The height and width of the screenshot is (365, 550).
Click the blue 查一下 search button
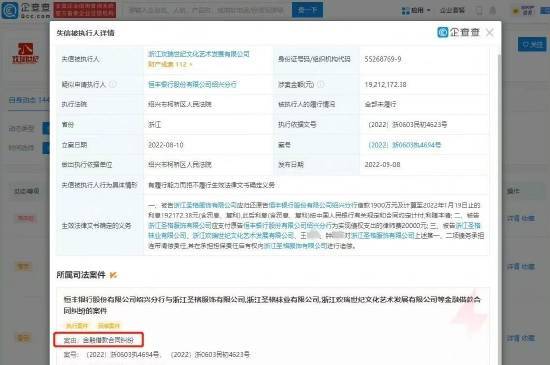coord(307,10)
